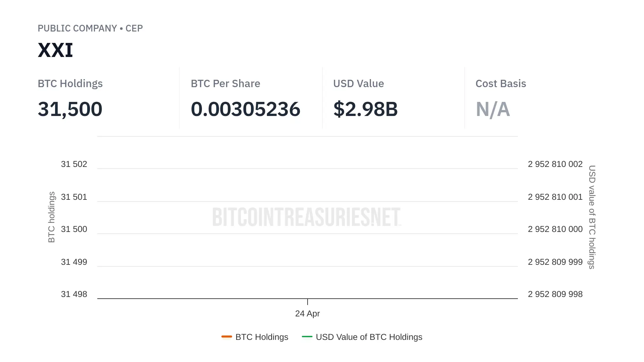644x362 pixels.
Task: Click the green USD Value legend marker
Action: (307, 337)
